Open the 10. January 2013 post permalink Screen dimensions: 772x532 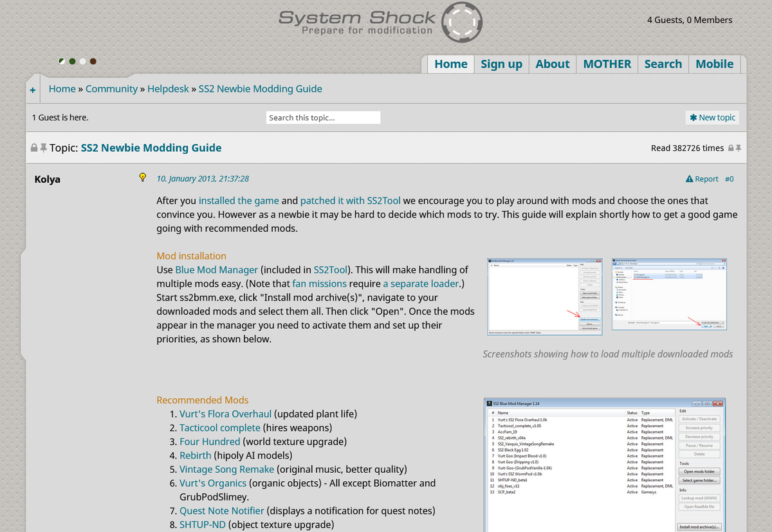click(x=203, y=179)
